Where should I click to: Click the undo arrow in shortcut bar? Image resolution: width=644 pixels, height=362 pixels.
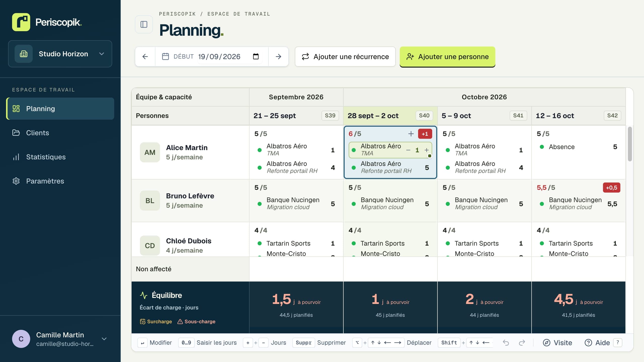point(506,343)
